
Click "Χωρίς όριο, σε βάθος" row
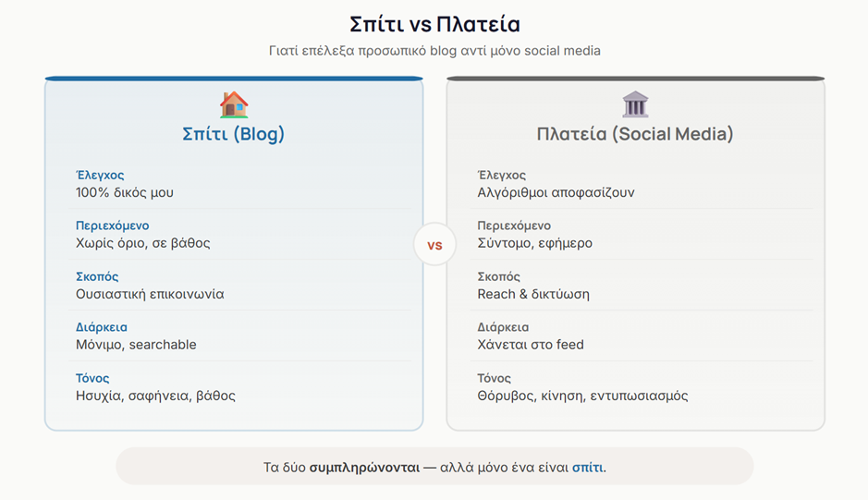pos(143,243)
